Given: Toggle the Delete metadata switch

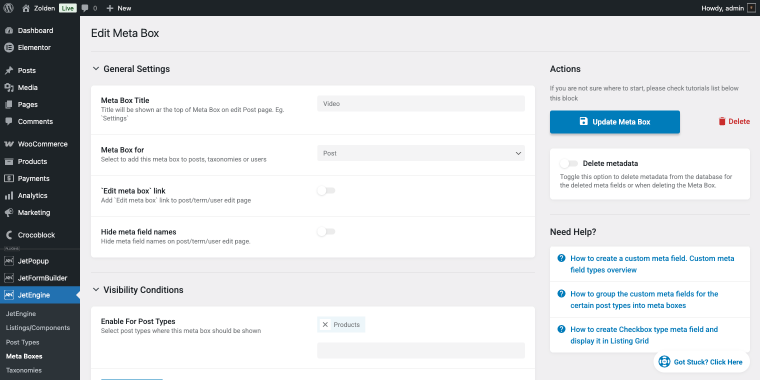Looking at the screenshot, I should click(569, 164).
